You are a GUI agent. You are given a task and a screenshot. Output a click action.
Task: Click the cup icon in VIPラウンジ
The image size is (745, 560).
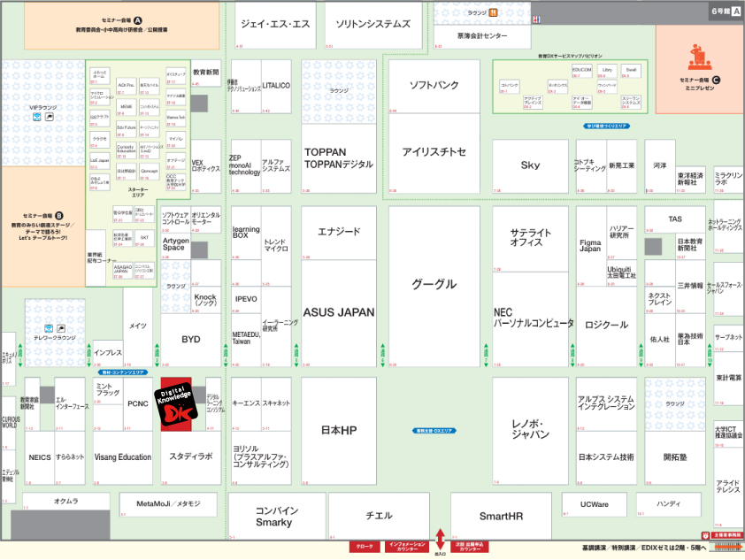pos(49,117)
